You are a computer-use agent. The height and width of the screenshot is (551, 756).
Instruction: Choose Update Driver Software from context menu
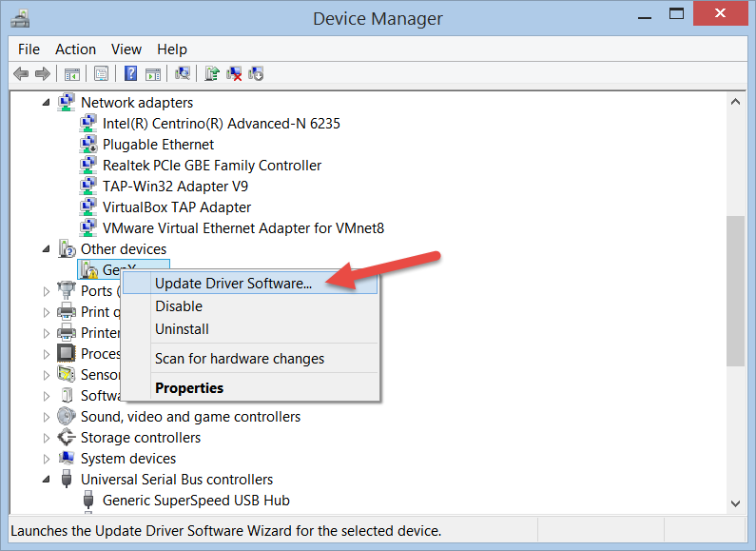[x=250, y=284]
